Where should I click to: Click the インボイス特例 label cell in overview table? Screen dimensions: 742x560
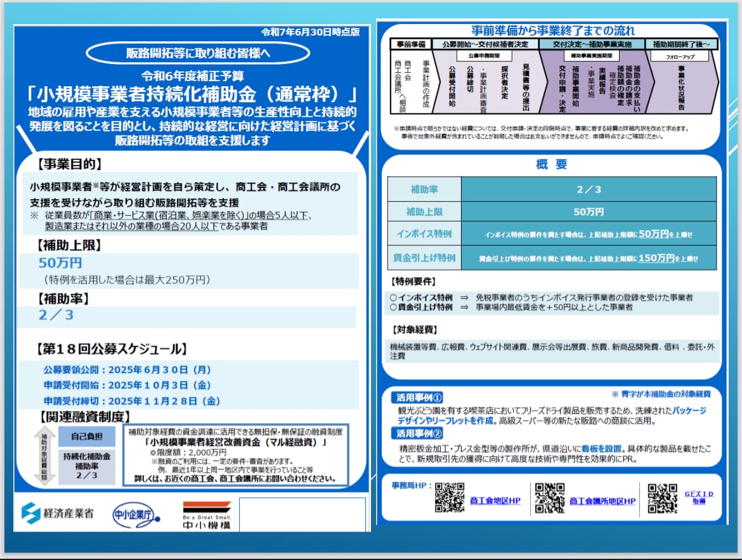pos(424,234)
